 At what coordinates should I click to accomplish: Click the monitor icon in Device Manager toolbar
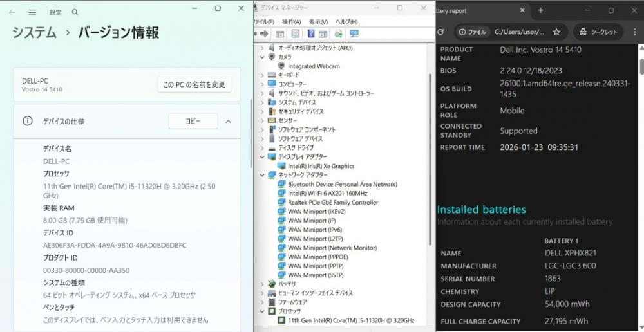354,33
